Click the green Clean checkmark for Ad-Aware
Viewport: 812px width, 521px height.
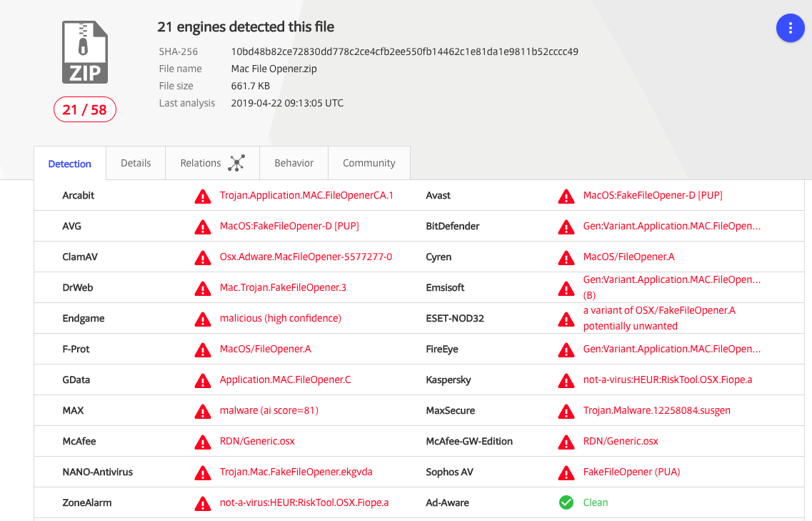566,502
